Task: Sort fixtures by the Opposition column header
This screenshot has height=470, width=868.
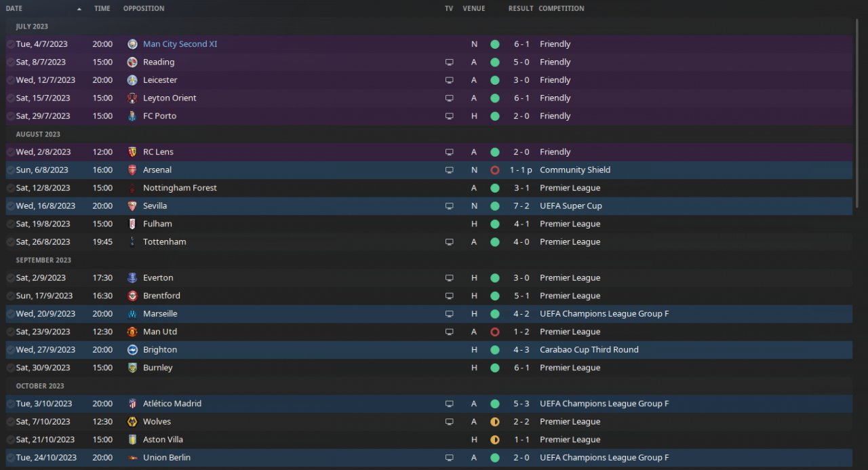Action: (144, 9)
